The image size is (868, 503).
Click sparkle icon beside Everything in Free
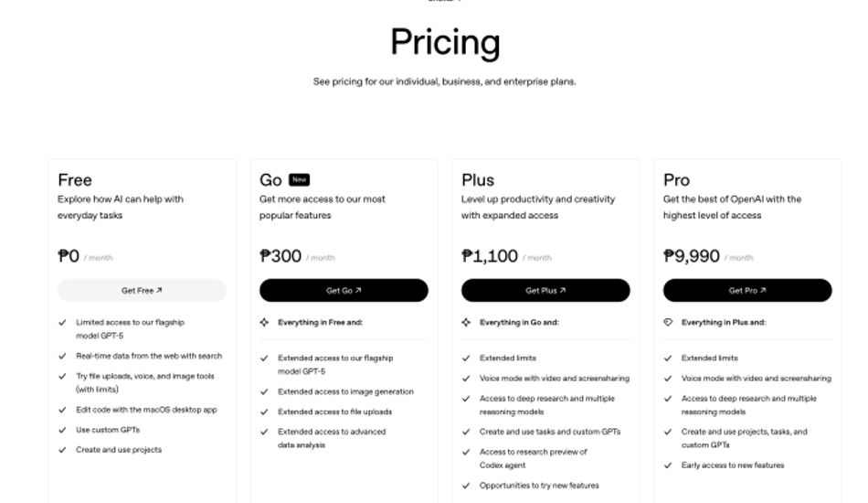pos(265,323)
